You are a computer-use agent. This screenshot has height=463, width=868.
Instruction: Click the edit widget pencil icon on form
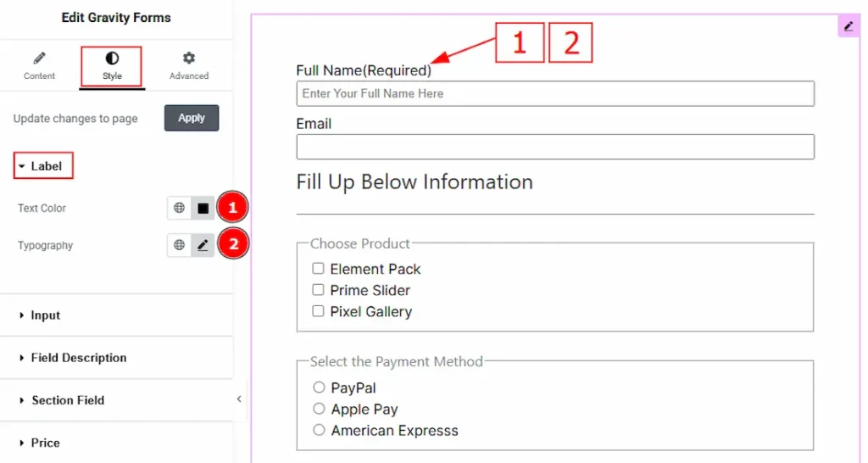[x=849, y=26]
